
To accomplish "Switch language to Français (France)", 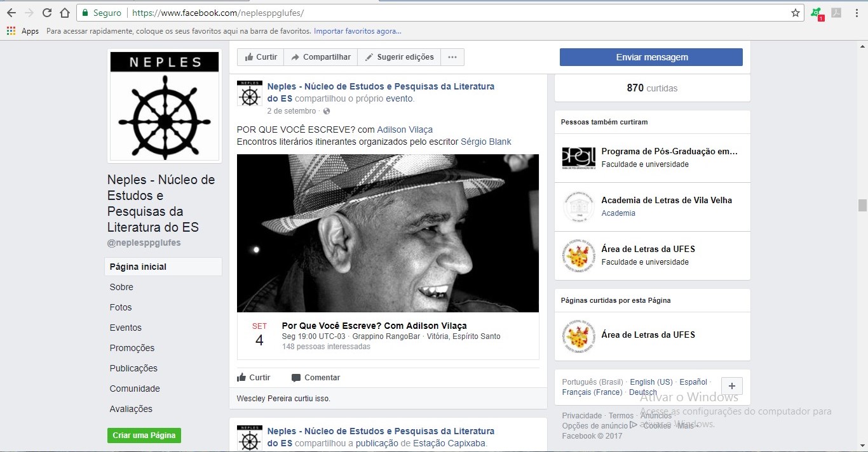I will pos(592,392).
